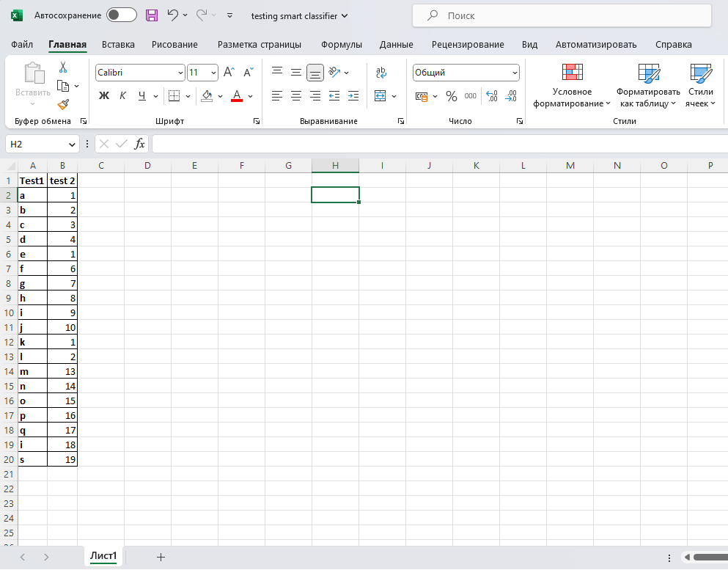Apply thousands separator 000 format

(x=471, y=95)
